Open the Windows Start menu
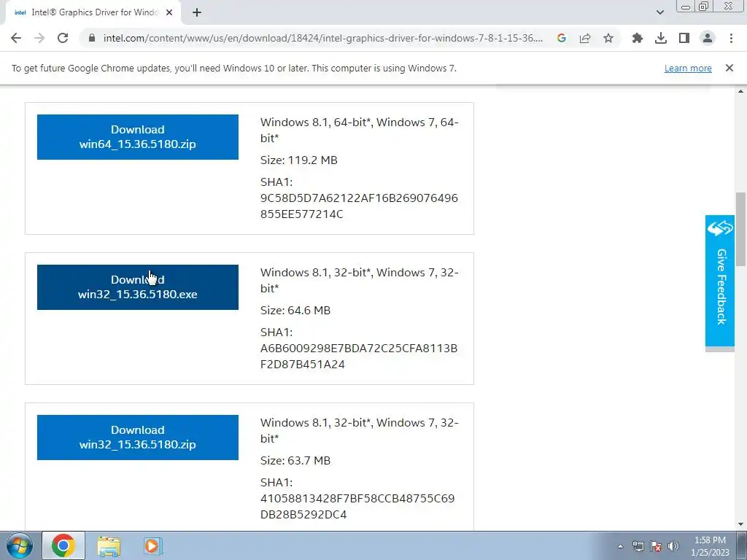747x560 pixels. pos(20,545)
